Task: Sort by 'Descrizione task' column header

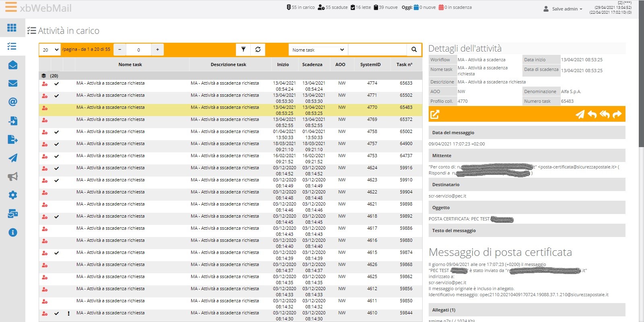Action: (228, 64)
